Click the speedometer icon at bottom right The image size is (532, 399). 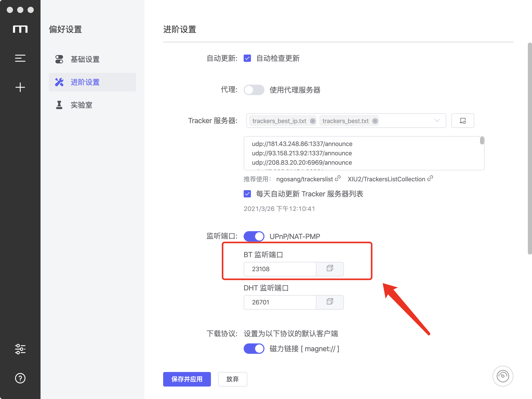[x=503, y=376]
